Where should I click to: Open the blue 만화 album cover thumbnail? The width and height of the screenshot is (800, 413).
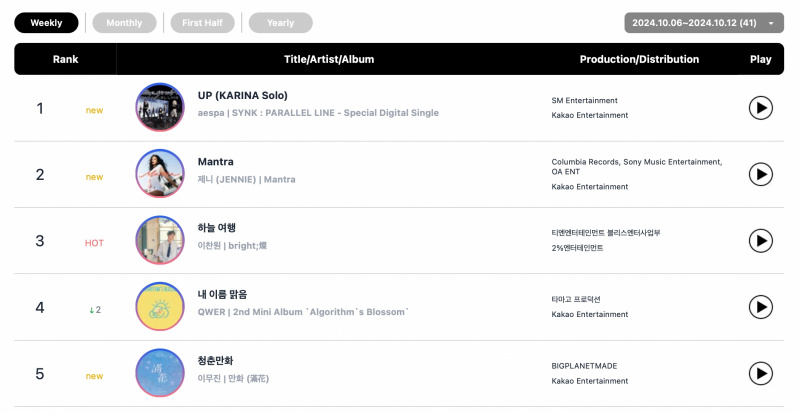(x=160, y=373)
